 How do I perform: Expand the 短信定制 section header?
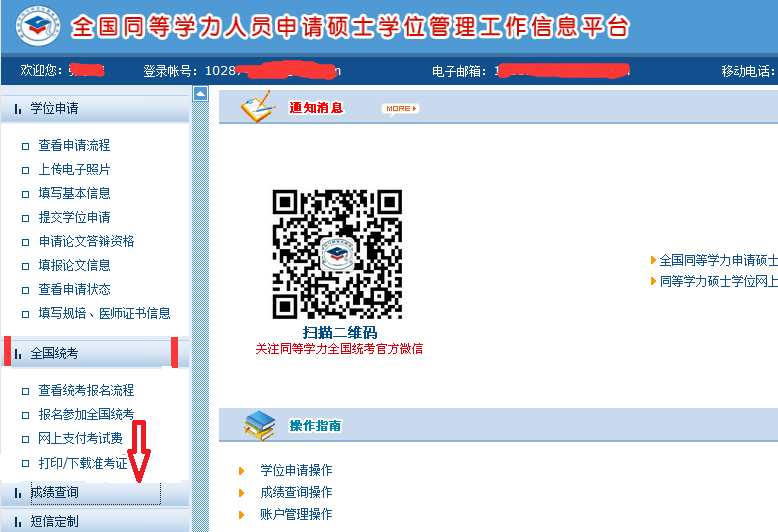pyautogui.click(x=95, y=521)
